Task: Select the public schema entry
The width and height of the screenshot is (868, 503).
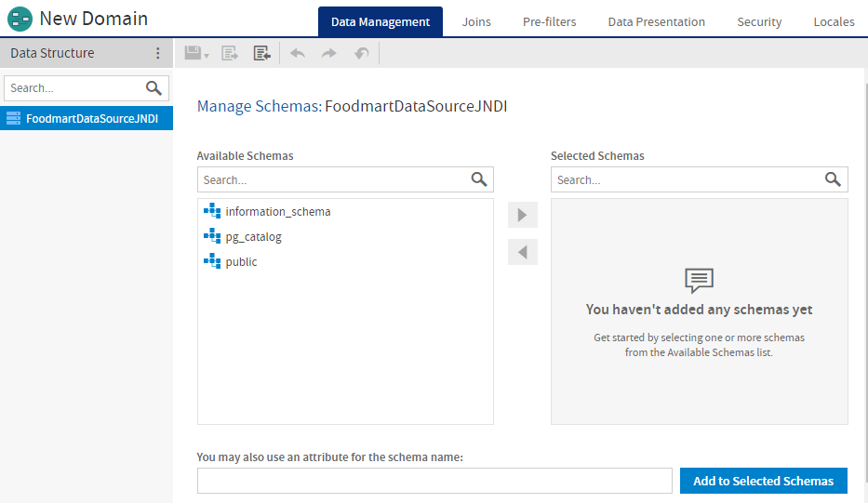Action: pos(345,261)
